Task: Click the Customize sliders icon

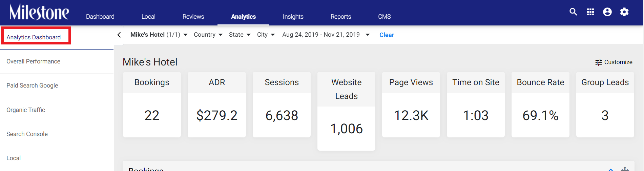Action: point(599,62)
